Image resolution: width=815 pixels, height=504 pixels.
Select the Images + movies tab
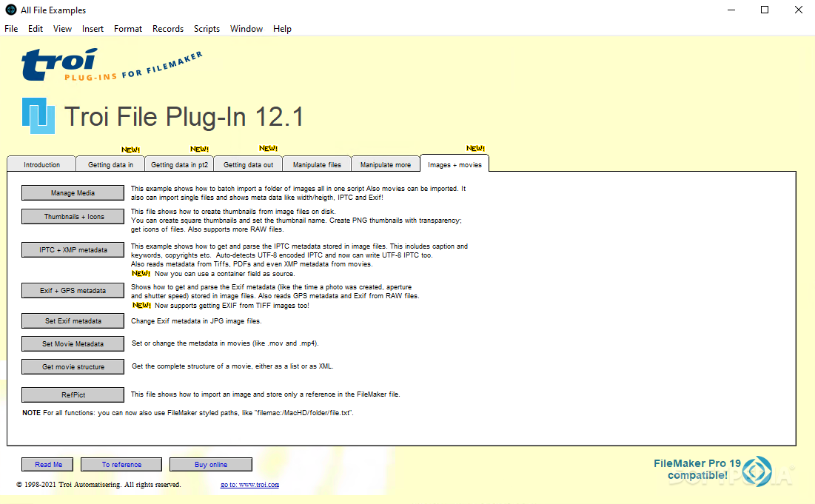pos(455,164)
